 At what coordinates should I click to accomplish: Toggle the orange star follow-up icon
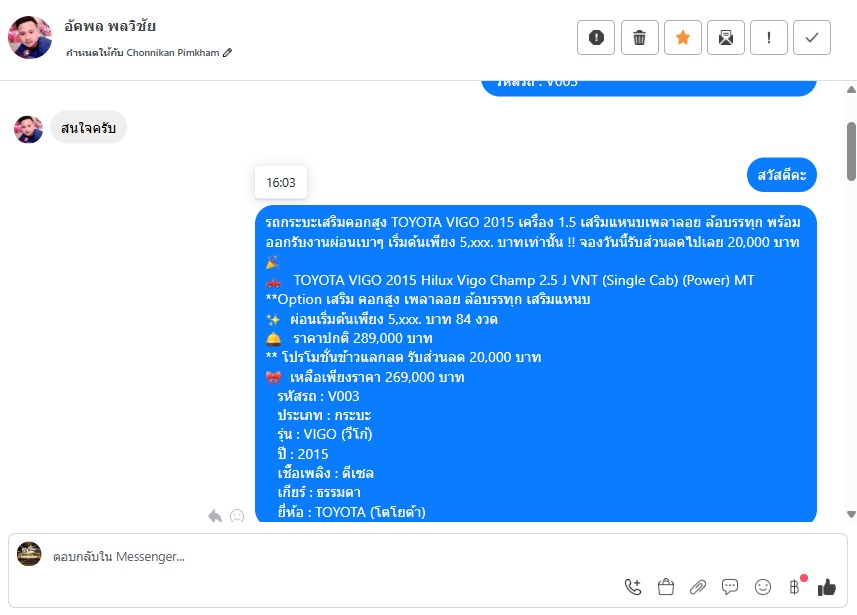683,38
